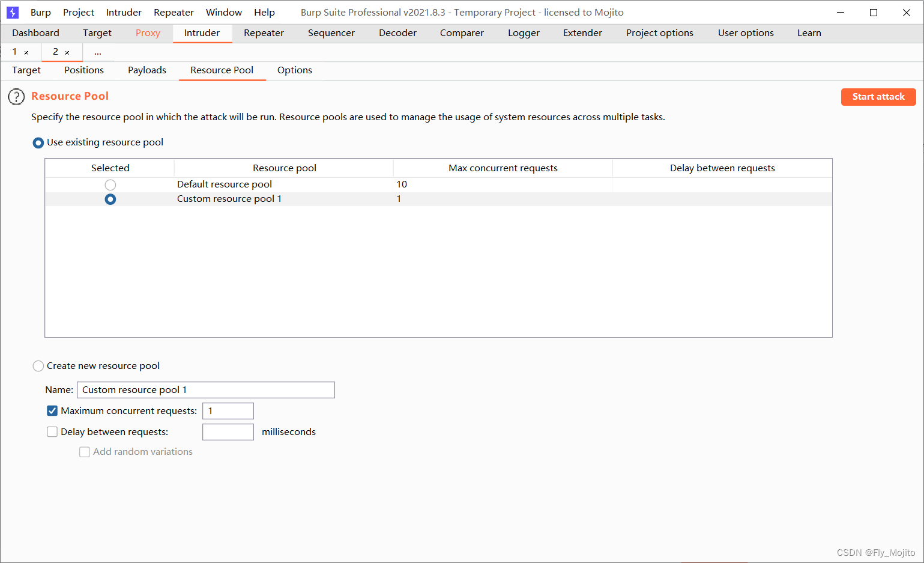Image resolution: width=924 pixels, height=563 pixels.
Task: Switch to the Dashboard tab
Action: point(35,33)
